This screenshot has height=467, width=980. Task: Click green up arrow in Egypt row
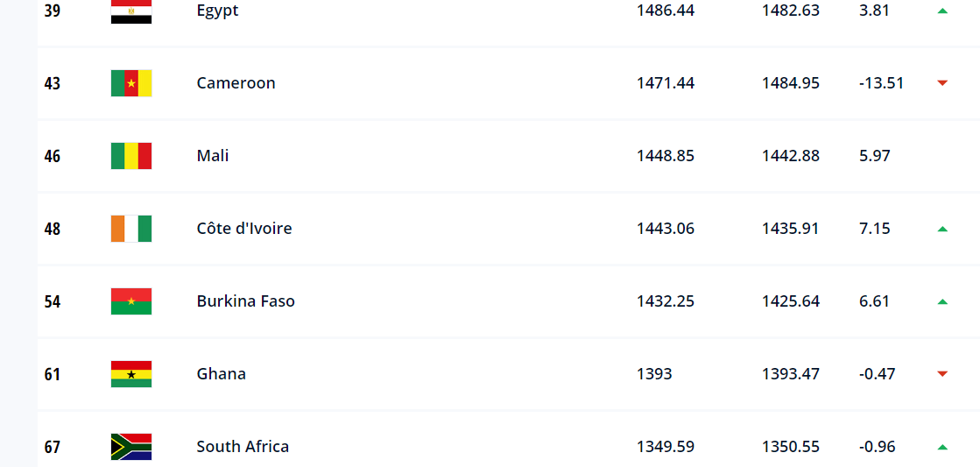pos(942,11)
